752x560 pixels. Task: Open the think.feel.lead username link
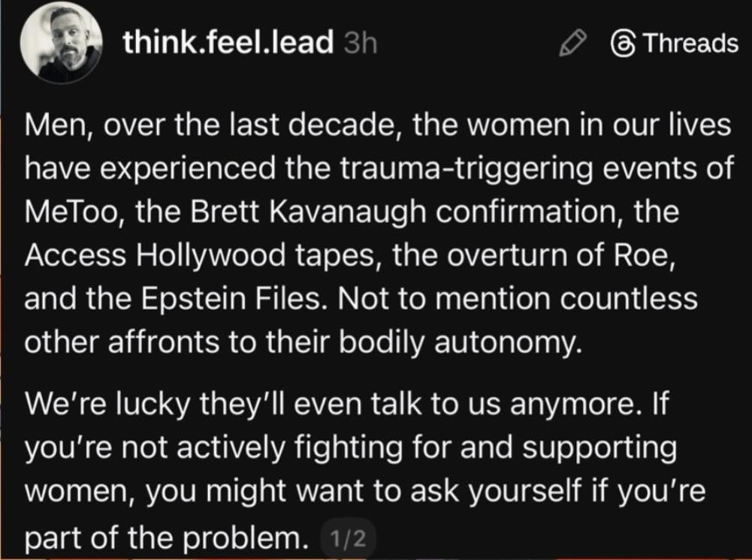coord(228,44)
